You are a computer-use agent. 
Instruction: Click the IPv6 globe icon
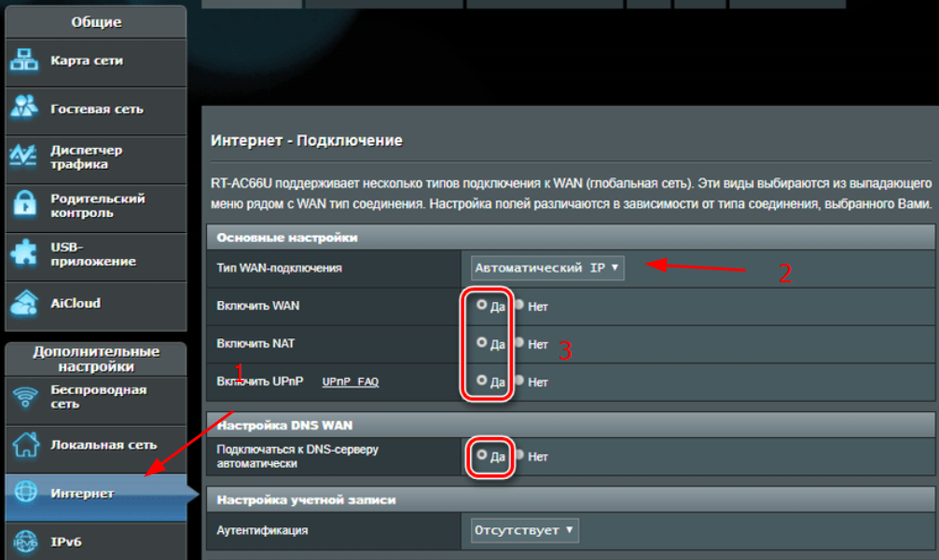pos(25,542)
